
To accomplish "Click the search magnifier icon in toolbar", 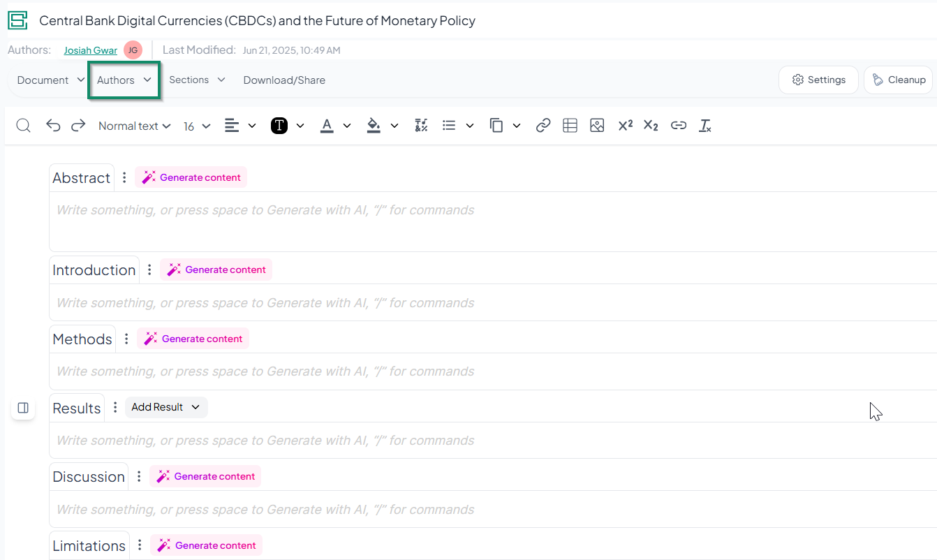I will [x=23, y=126].
